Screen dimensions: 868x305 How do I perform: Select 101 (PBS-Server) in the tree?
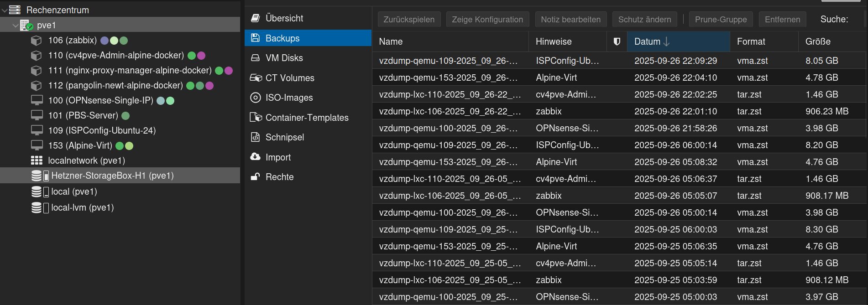(x=83, y=115)
